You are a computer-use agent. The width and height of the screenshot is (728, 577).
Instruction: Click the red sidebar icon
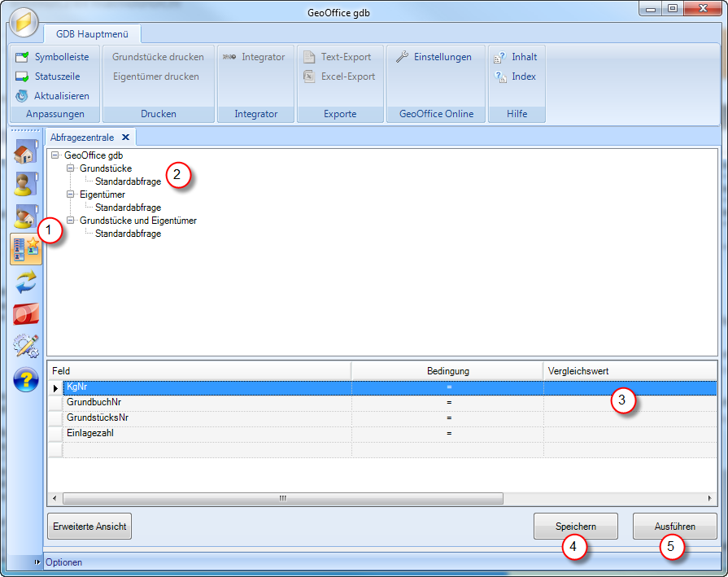tap(26, 313)
